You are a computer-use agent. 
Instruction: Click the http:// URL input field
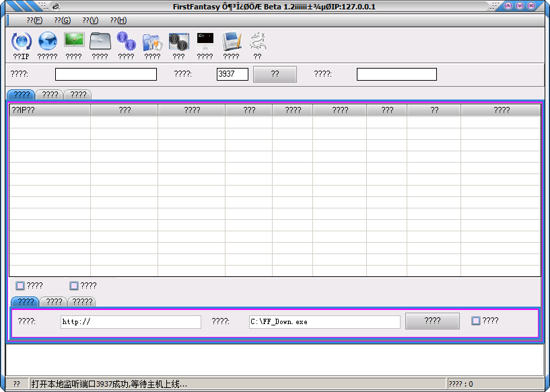coord(131,322)
